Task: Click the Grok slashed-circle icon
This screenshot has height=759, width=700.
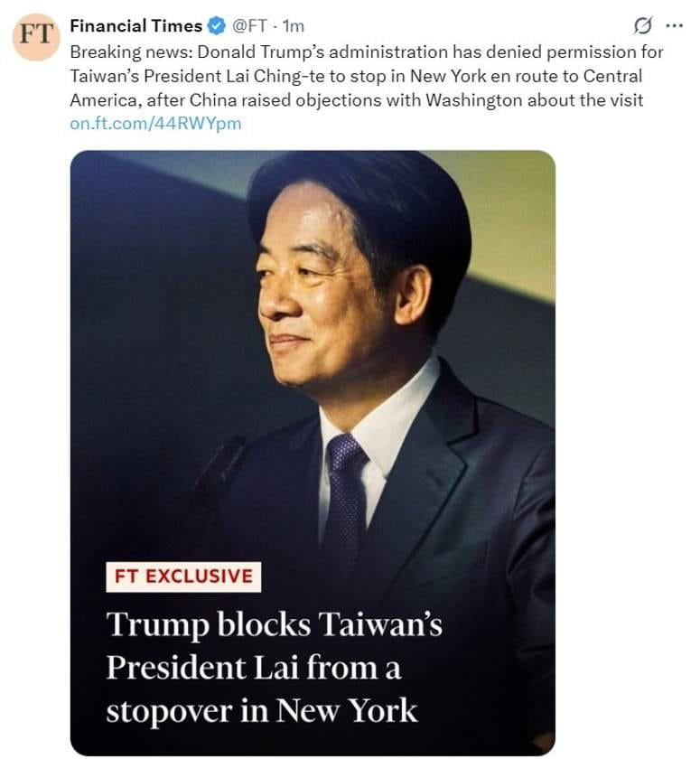Action: tap(644, 25)
